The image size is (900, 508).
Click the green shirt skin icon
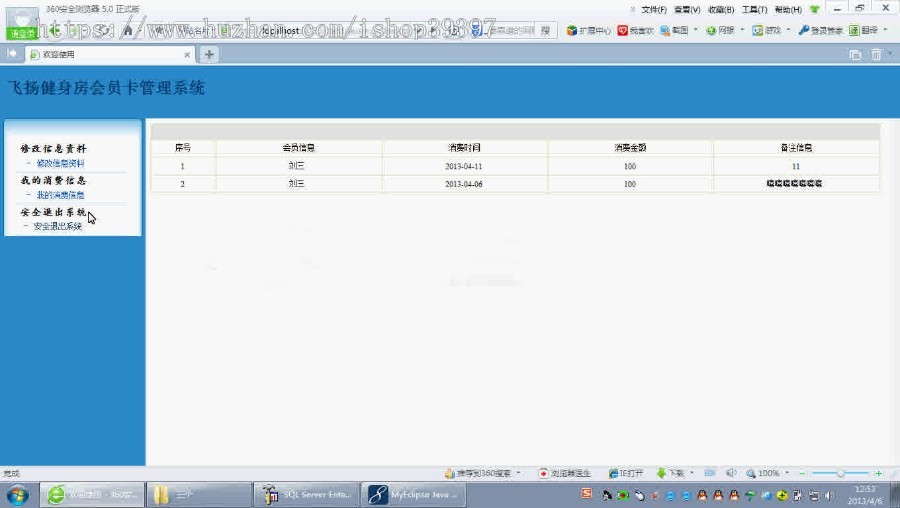coord(814,9)
